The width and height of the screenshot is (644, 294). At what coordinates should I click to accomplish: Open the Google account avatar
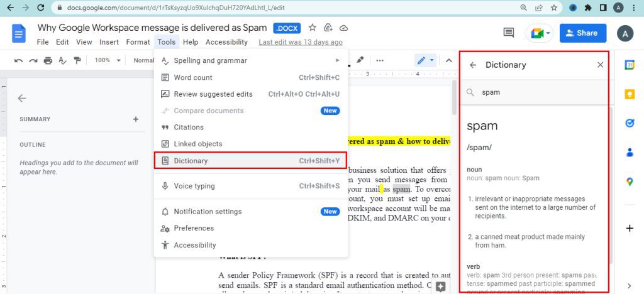pos(625,34)
